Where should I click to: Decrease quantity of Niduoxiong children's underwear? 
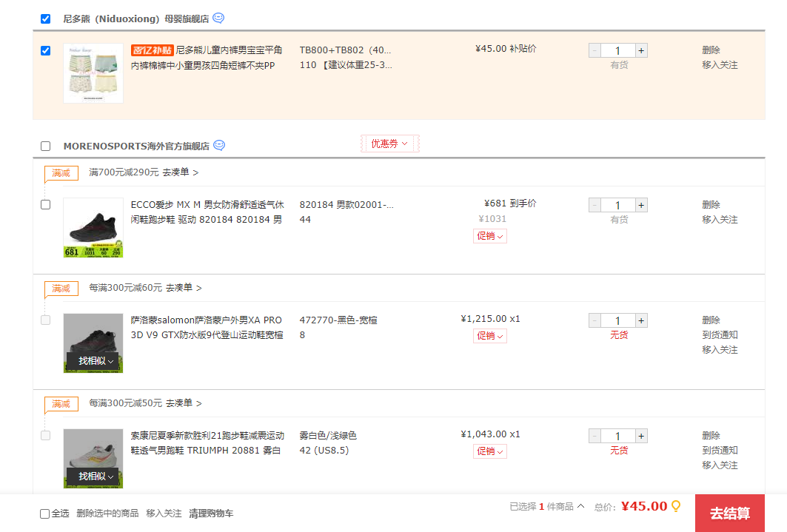tap(595, 50)
